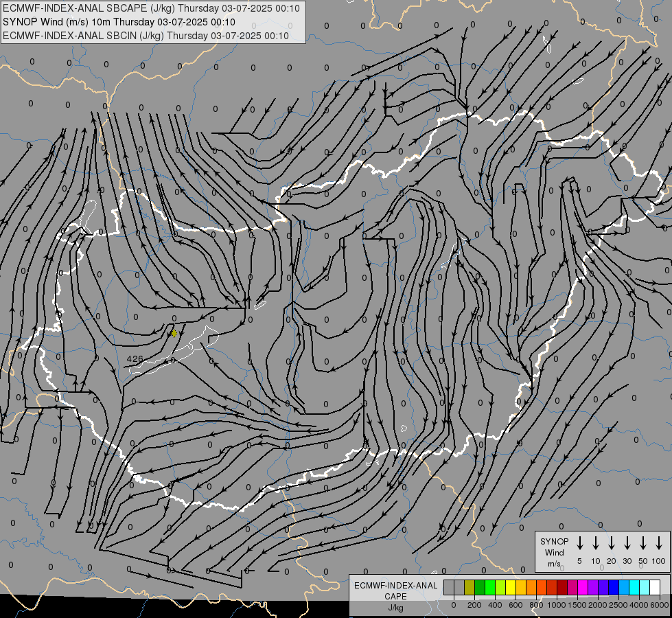Image resolution: width=672 pixels, height=618 pixels.
Task: Pick the light cyan CAPE swatch before 6000
Action: tap(644, 587)
